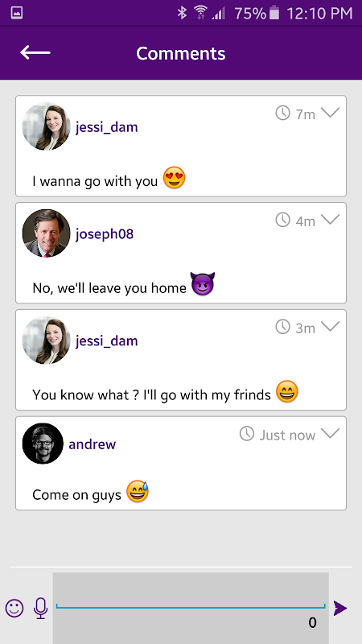
Task: Tap the microphone voice input icon
Action: coord(40,609)
